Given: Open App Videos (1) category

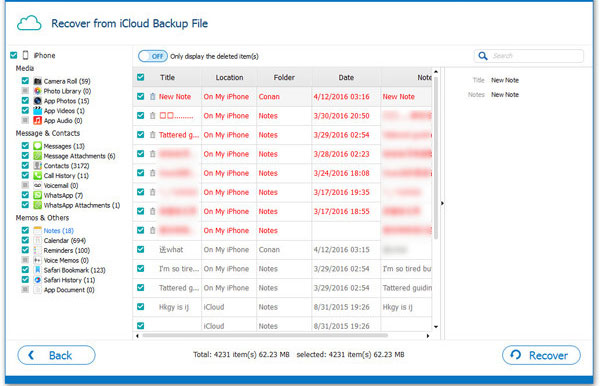Looking at the screenshot, I should (64, 111).
